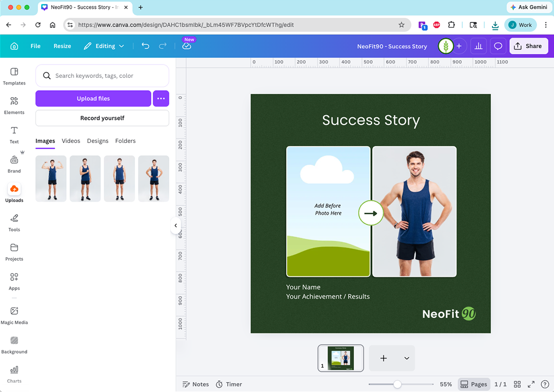Select the flexing arms pose uploaded image
554x392 pixels.
click(51, 178)
